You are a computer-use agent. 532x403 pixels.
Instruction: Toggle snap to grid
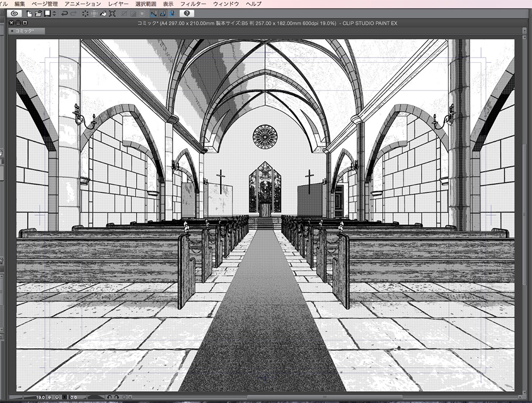click(x=172, y=14)
